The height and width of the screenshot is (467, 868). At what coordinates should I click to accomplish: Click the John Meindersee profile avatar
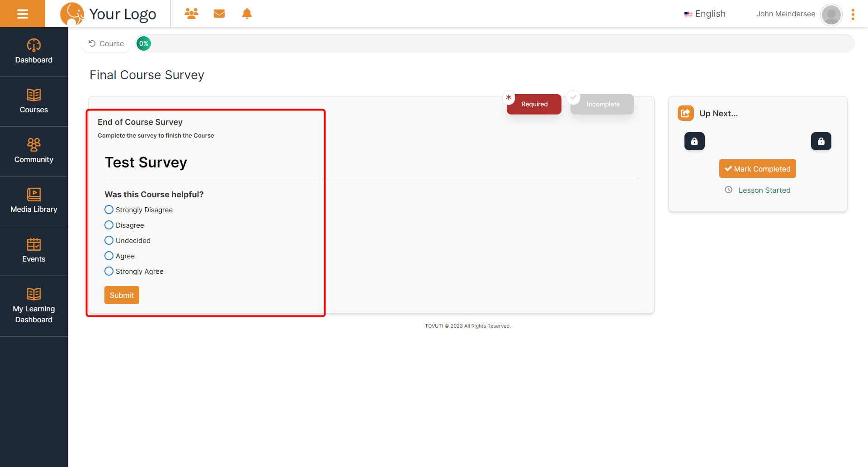point(831,14)
